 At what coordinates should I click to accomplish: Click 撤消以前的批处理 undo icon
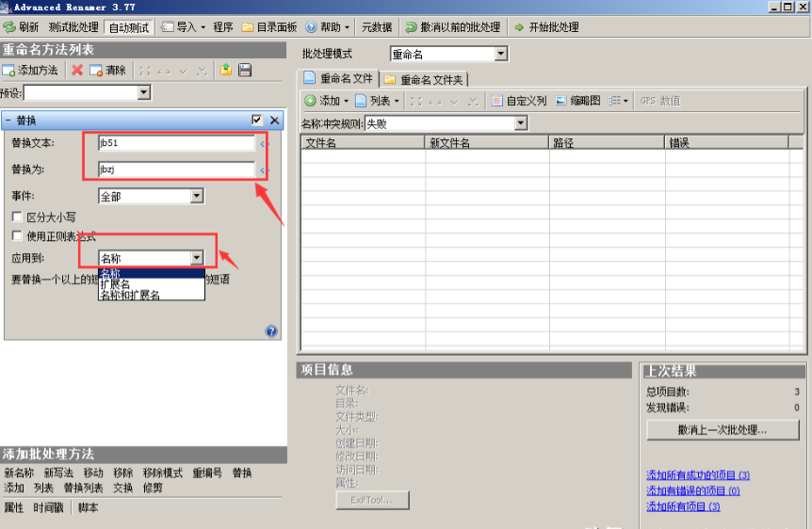[x=411, y=27]
